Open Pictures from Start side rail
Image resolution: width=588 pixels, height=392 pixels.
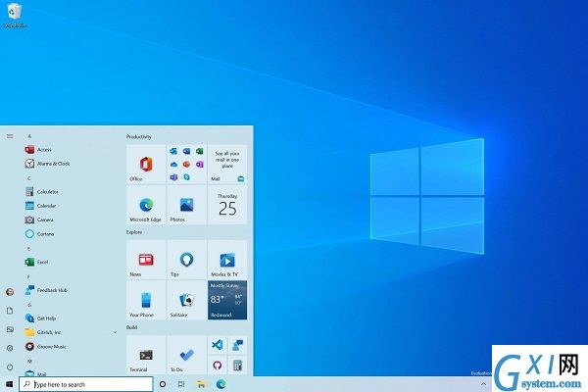click(10, 329)
